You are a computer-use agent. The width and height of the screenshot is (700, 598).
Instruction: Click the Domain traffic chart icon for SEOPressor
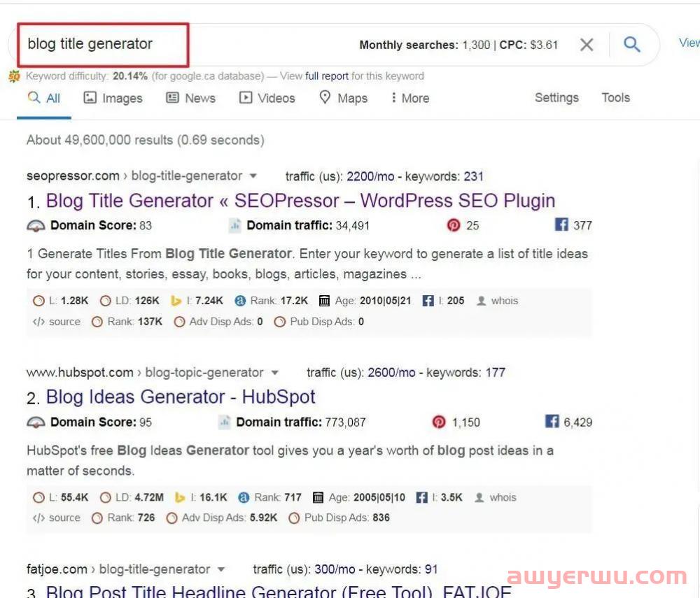click(x=234, y=225)
